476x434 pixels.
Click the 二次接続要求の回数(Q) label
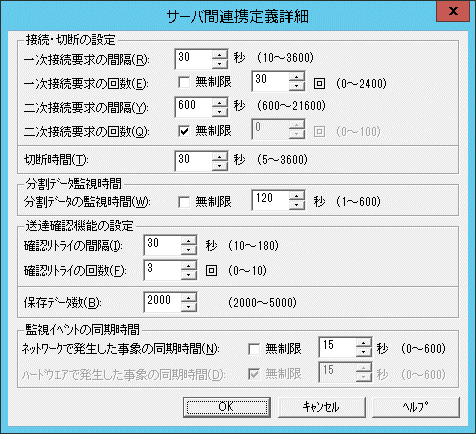(87, 132)
